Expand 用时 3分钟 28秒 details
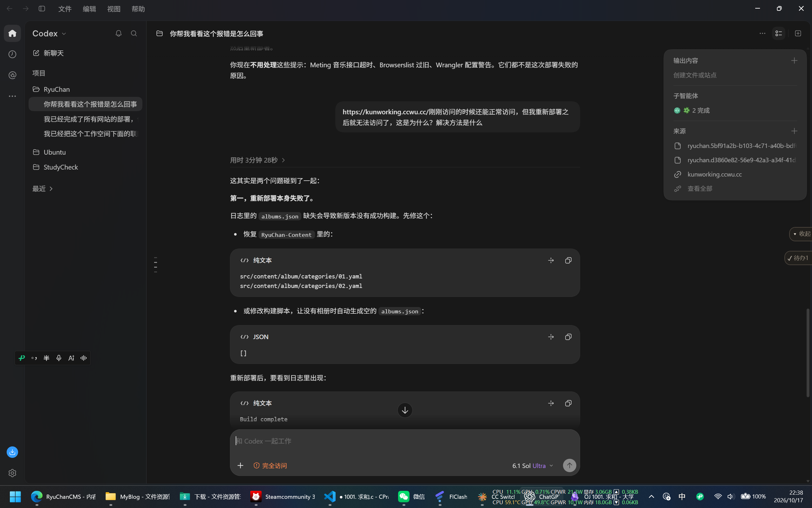 (x=257, y=160)
